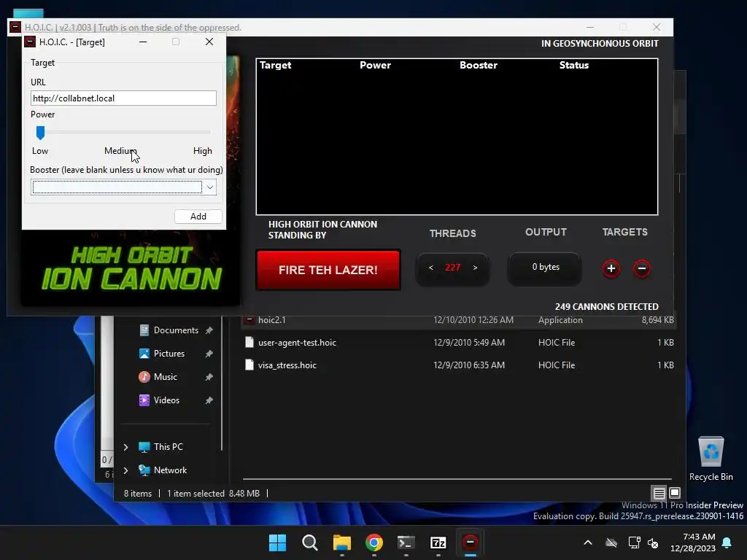Click the High power label
This screenshot has width=747, height=560.
coord(203,151)
